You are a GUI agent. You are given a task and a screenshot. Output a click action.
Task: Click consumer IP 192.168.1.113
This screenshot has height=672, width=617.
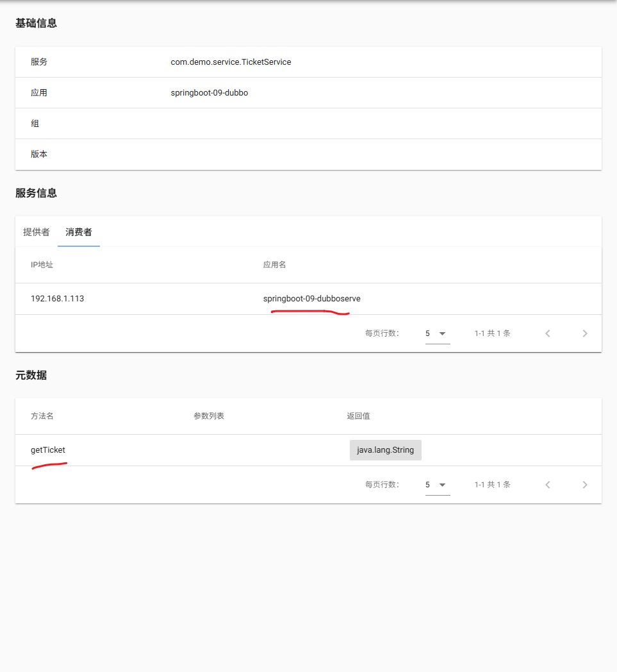coord(58,299)
